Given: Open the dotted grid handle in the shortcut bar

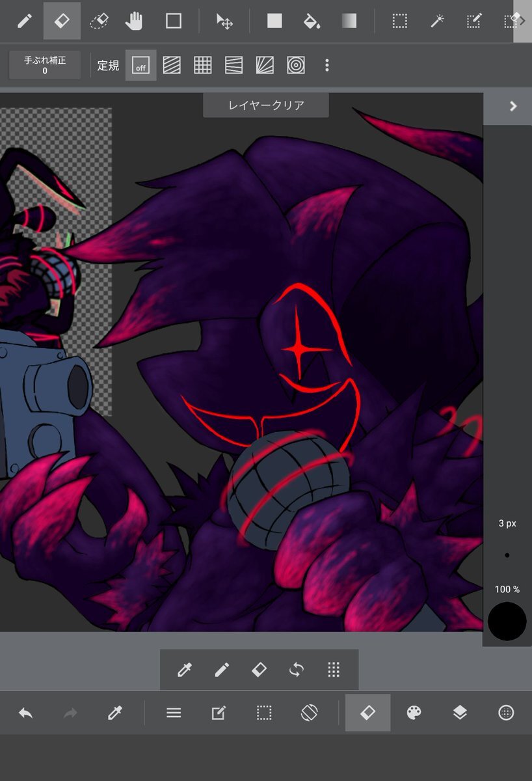Looking at the screenshot, I should tap(334, 670).
